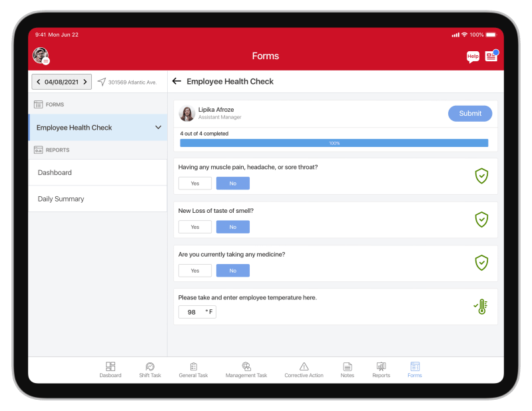Open Shift Task in the bottom navigation
The width and height of the screenshot is (532, 411).
click(150, 369)
